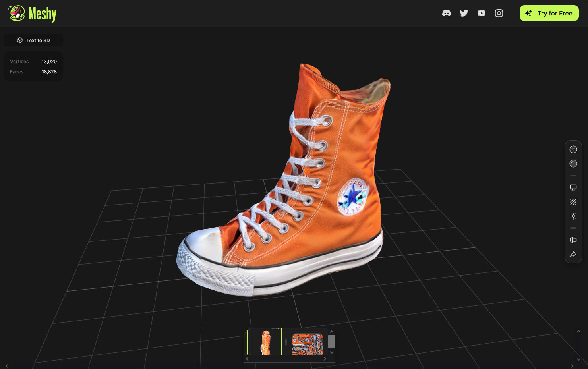Open the Meshy Twitter page

[x=464, y=13]
